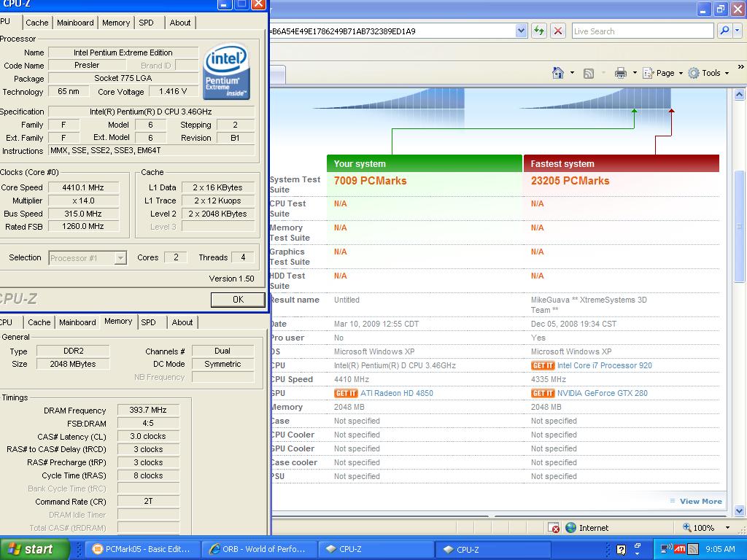Image resolution: width=747 pixels, height=560 pixels.
Task: Open the ATI Radeon HD 4850 link
Action: coord(397,393)
